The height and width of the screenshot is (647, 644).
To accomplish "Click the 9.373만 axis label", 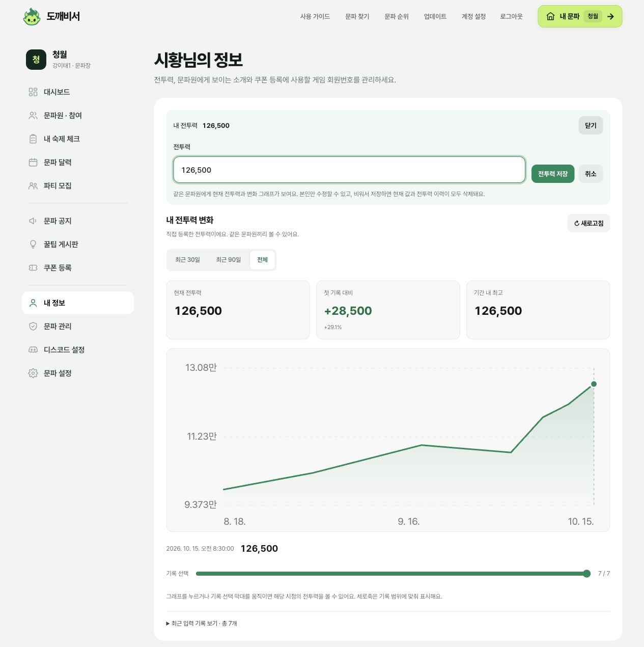I will coord(201,505).
